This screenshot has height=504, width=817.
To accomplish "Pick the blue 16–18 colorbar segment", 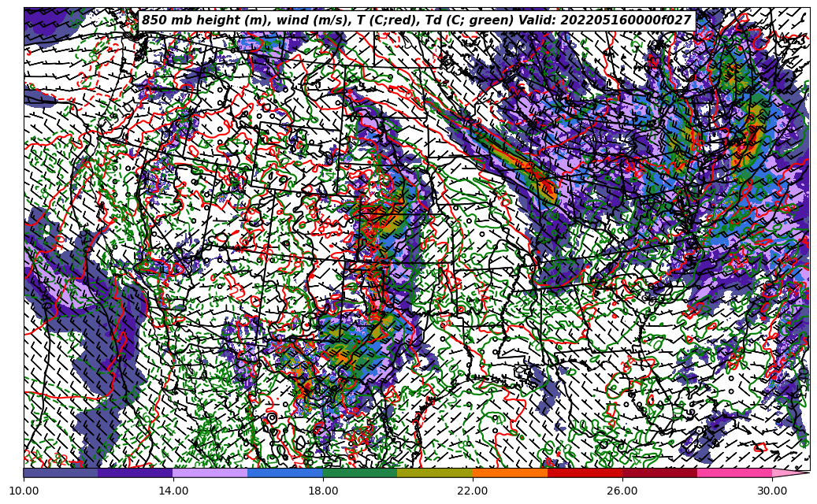I will pyautogui.click(x=285, y=472).
